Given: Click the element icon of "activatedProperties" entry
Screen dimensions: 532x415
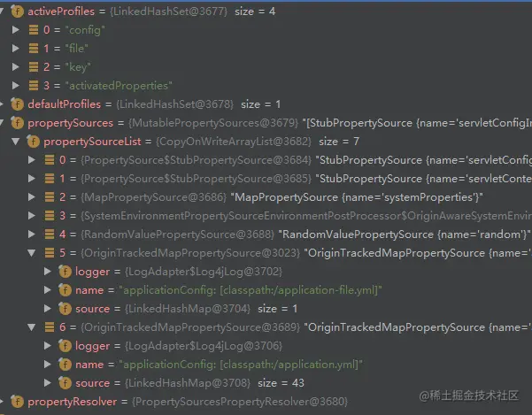Looking at the screenshot, I should 34,86.
